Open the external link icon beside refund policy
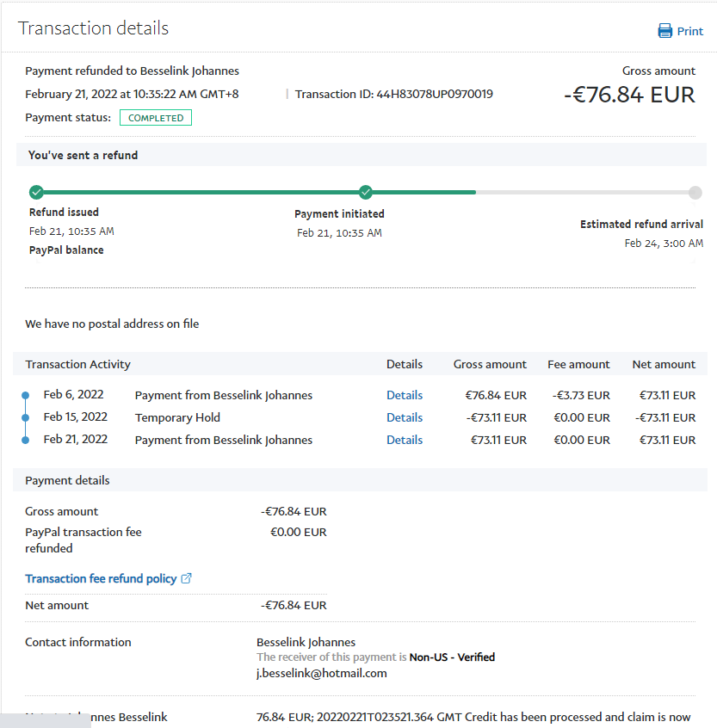The image size is (717, 728). pyautogui.click(x=187, y=578)
